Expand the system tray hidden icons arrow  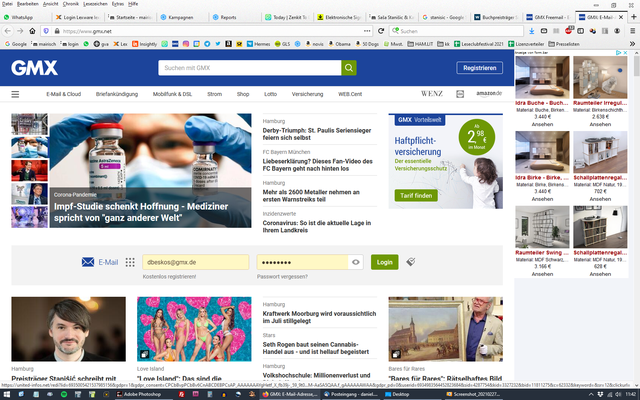590,394
